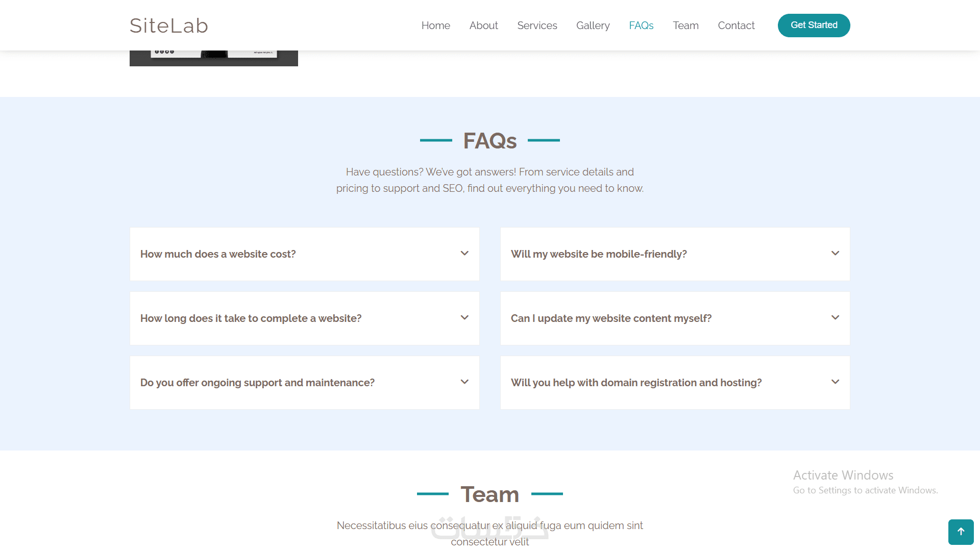Viewport: 980px width, 551px height.
Task: Click 'How much does a website cost?' text
Action: [218, 254]
